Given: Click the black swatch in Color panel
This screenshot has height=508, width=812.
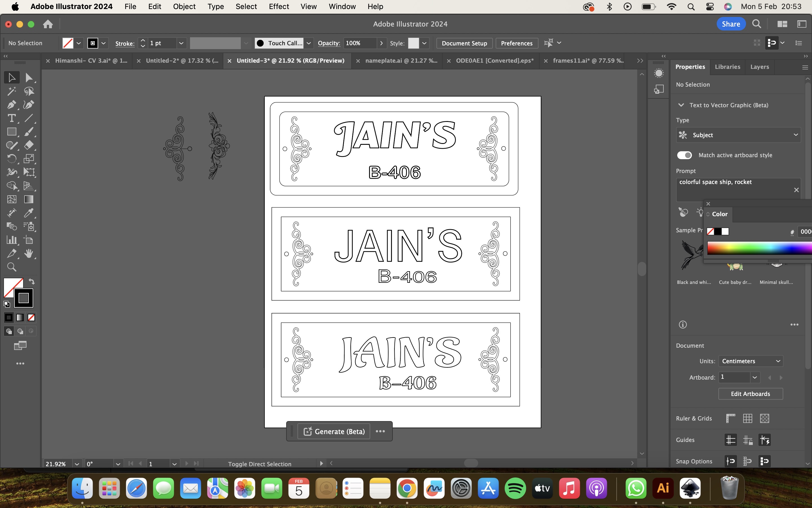Looking at the screenshot, I should click(717, 231).
